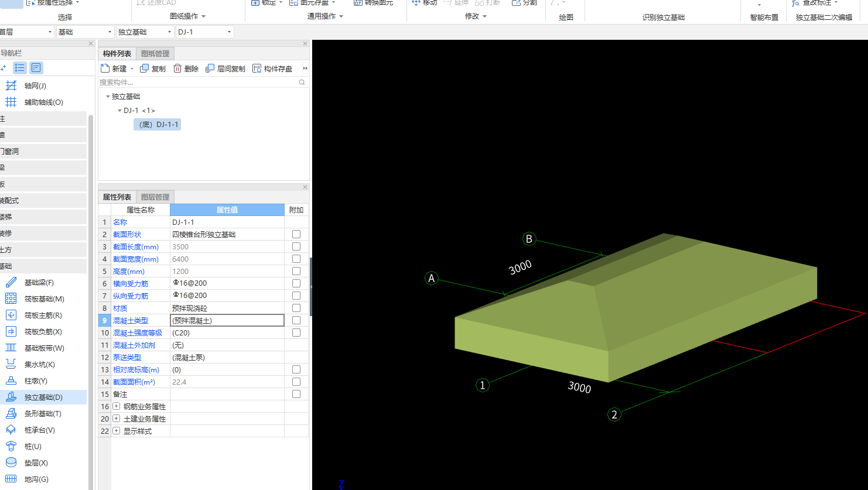Click the 名称 value DJ-1-1 cell
Viewport: 868px width, 490px height.
(x=227, y=222)
